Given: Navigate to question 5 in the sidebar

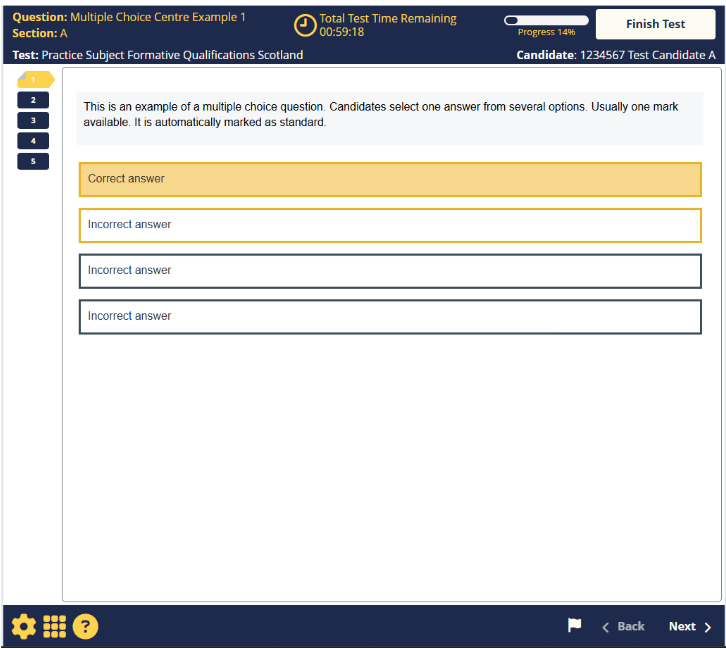Looking at the screenshot, I should pyautogui.click(x=33, y=161).
